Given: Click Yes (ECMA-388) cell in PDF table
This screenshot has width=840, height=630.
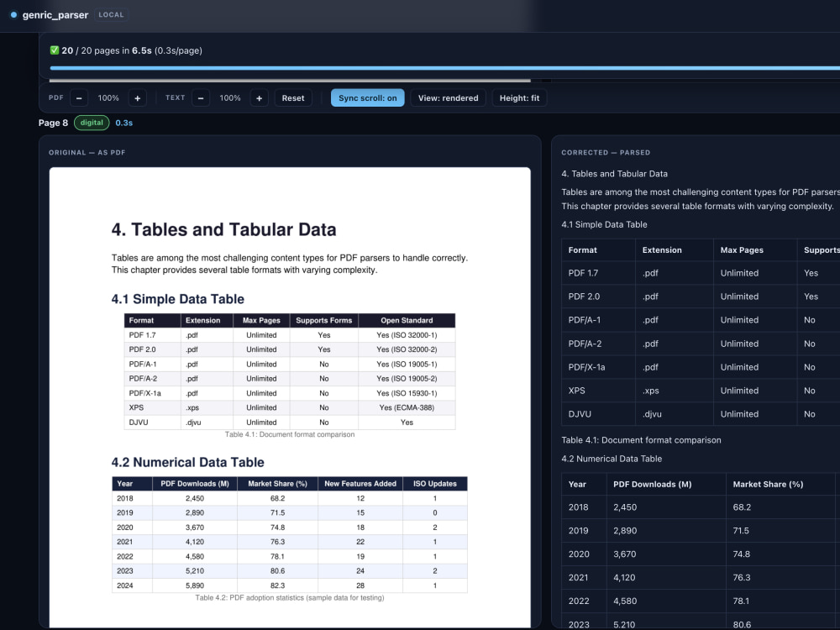Looking at the screenshot, I should pos(407,407).
